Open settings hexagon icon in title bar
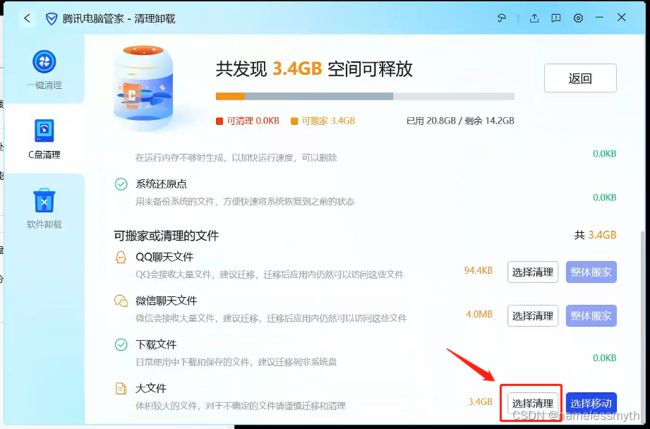 (578, 18)
